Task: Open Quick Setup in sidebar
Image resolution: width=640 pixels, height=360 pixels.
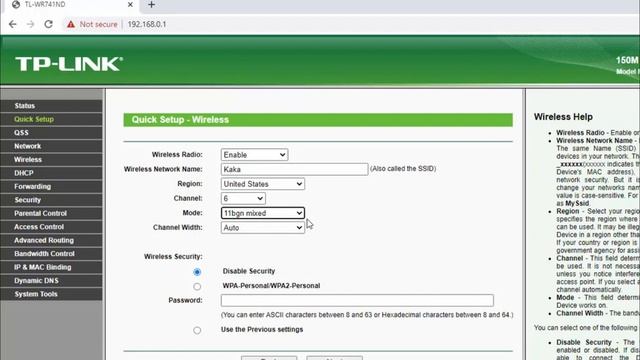Action: point(51,119)
